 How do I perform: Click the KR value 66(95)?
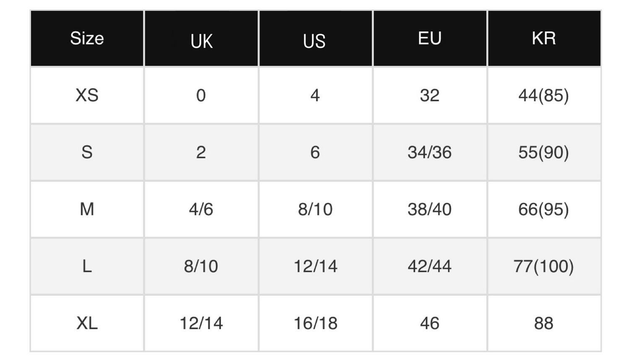[x=543, y=209]
